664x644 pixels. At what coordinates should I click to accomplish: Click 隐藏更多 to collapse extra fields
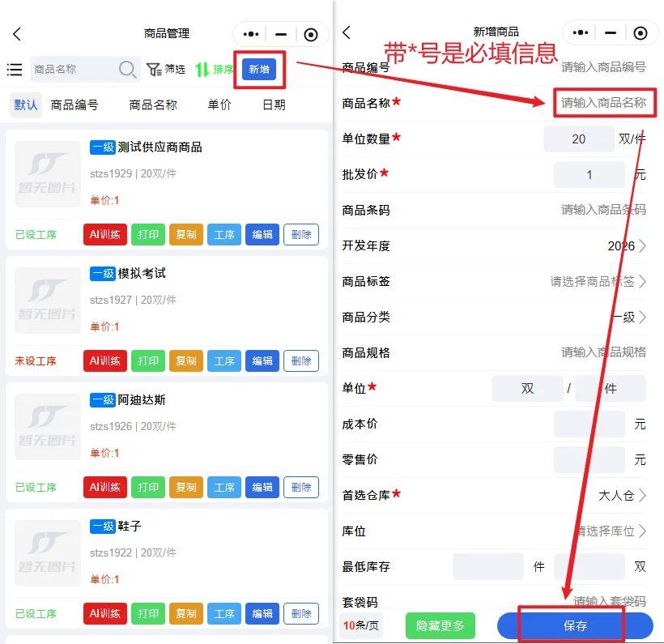[x=441, y=626]
